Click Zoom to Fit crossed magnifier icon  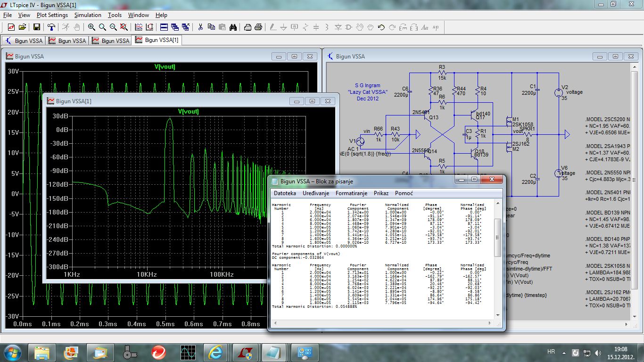tap(124, 27)
